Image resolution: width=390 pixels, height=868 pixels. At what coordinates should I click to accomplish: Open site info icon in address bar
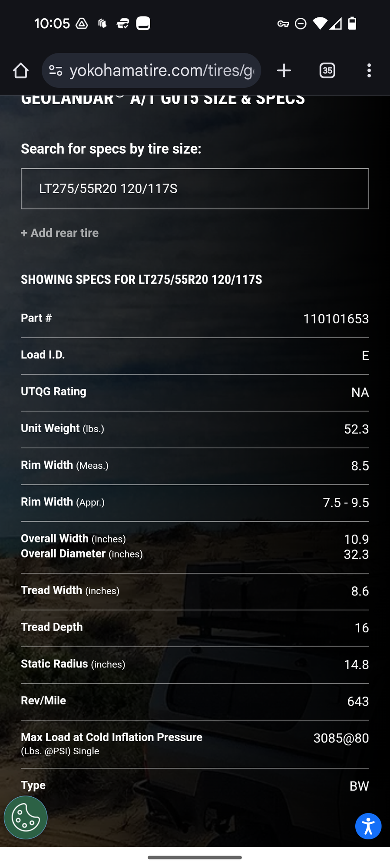(56, 70)
